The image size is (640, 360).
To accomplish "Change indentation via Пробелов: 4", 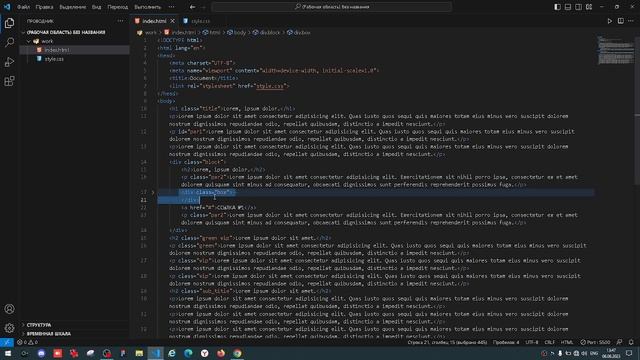I will pos(506,342).
